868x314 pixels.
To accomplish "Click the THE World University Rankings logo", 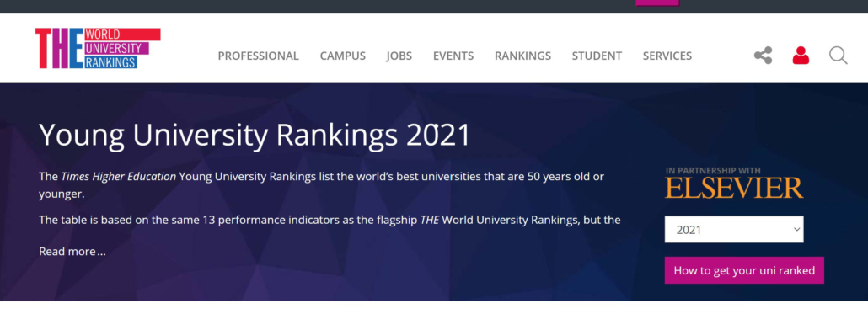I will pos(98,48).
